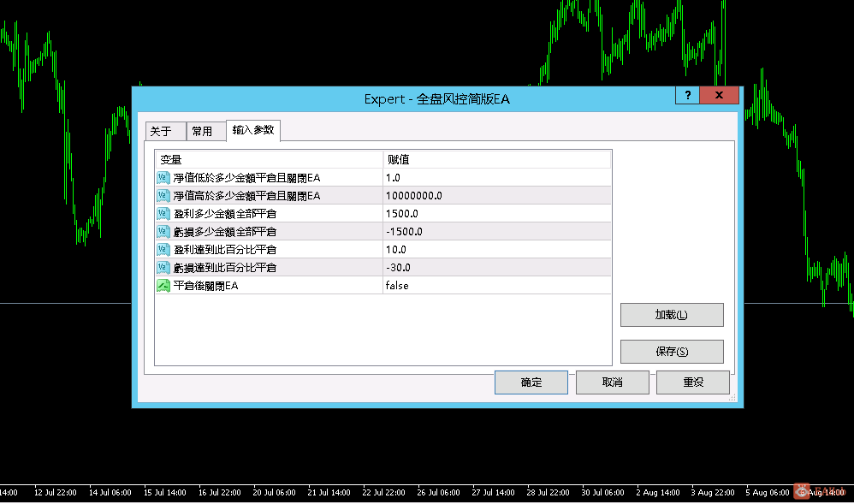This screenshot has width=854, height=504.
Task: Select the row label 盈利達到此百分比平倉
Action: (225, 250)
